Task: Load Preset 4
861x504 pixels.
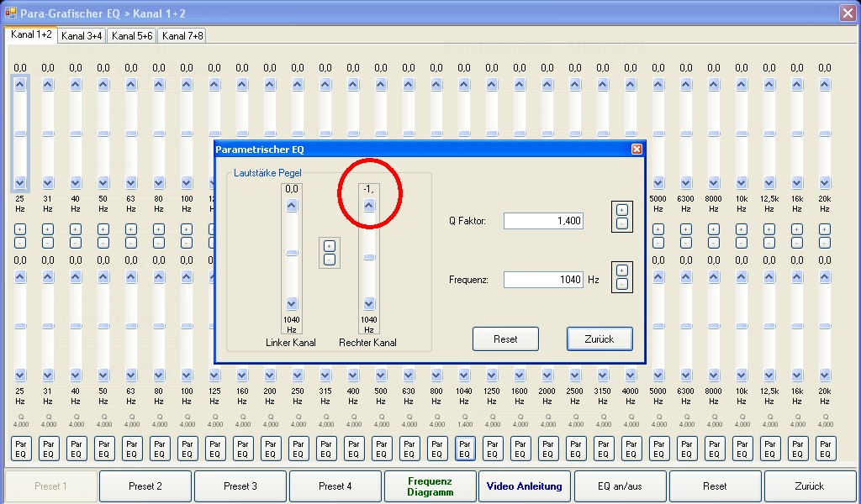Action: [335, 486]
